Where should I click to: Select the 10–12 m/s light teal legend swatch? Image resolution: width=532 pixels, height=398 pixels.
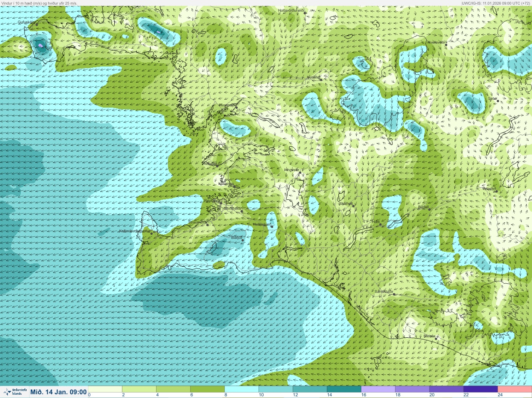click(276, 389)
